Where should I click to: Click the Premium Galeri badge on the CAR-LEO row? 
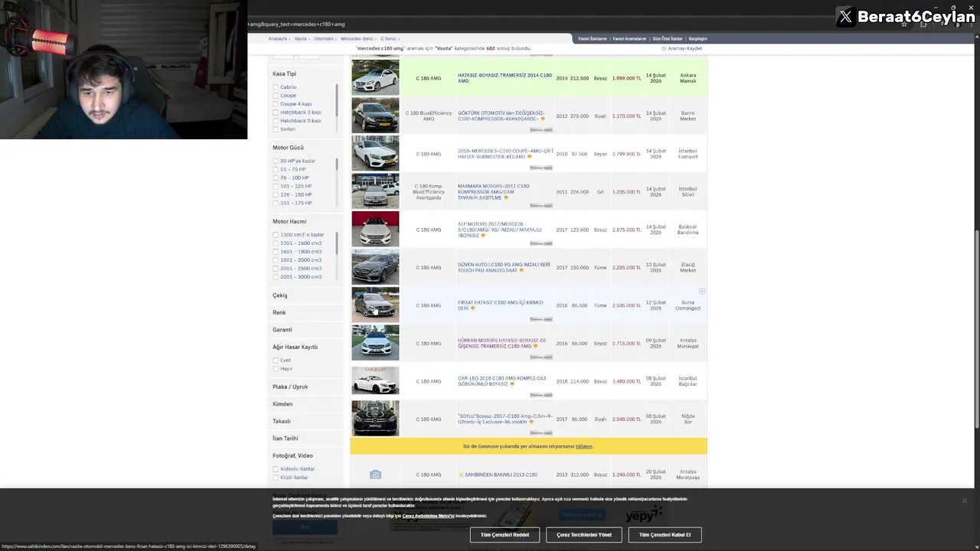tap(541, 395)
